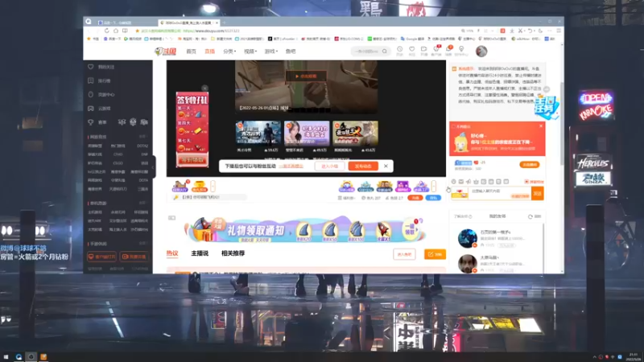Expand the right gift row expander handle

pyautogui.click(x=434, y=187)
